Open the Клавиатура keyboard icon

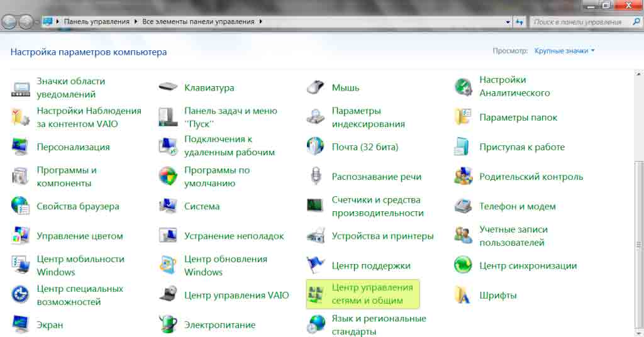tap(169, 87)
